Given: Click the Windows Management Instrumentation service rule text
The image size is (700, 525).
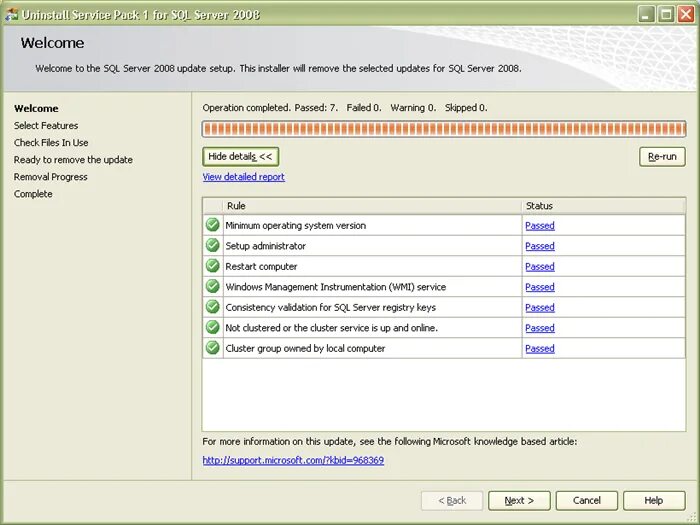Looking at the screenshot, I should coord(336,288).
